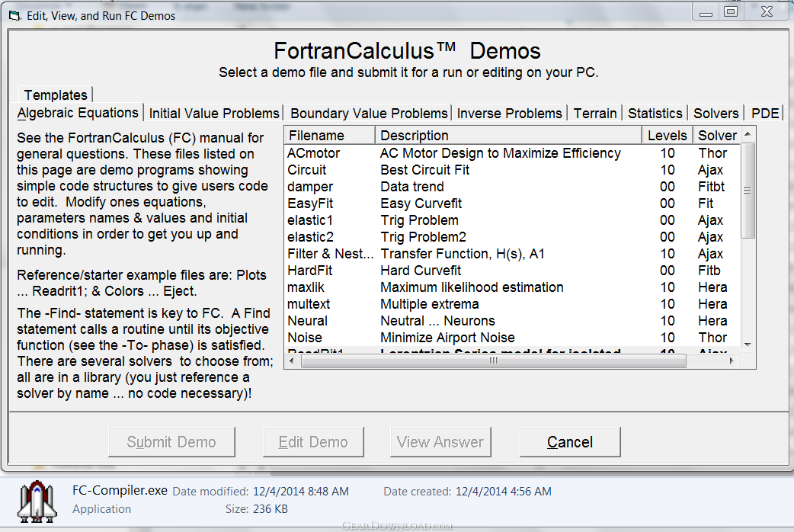Viewport: 794px width, 532px height.
Task: Click the horizontal scrollbar thumb
Action: tap(494, 361)
